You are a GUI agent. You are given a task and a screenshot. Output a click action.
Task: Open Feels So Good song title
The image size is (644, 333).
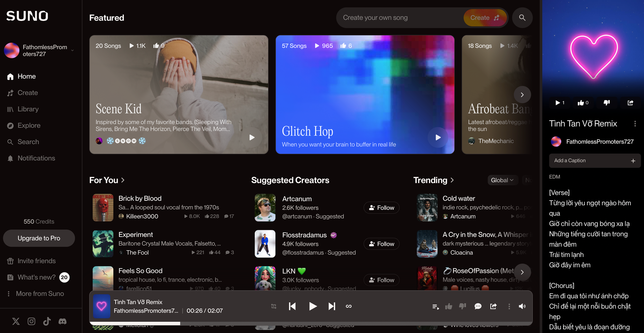(x=140, y=271)
